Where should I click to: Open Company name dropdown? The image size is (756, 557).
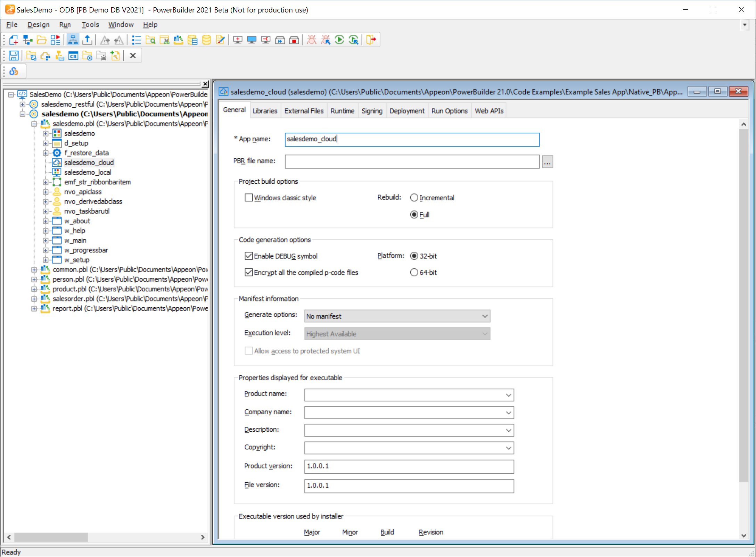pos(508,413)
